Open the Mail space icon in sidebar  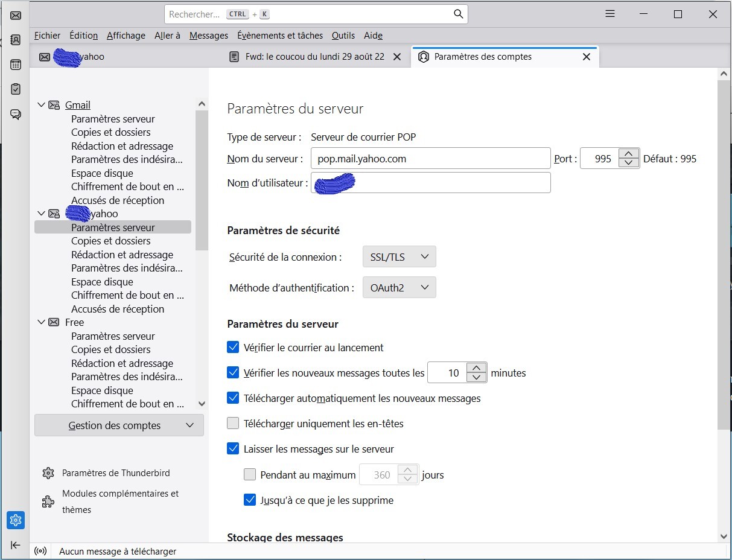[x=16, y=16]
